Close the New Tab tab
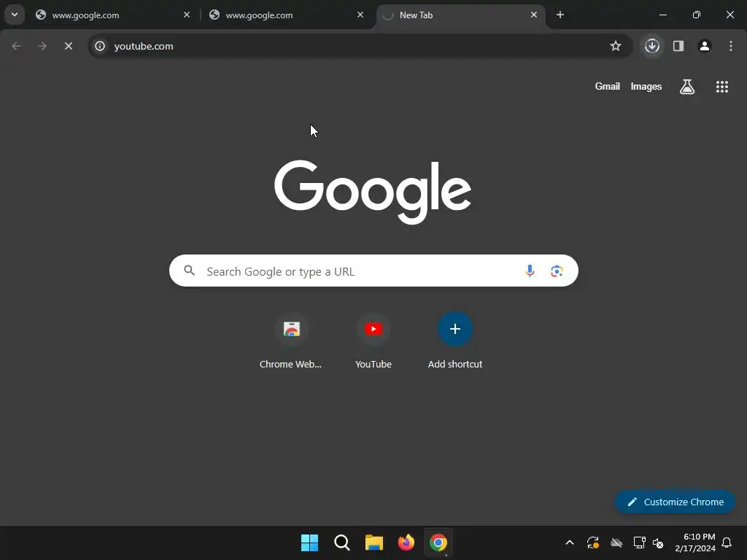The width and height of the screenshot is (747, 560). coord(533,15)
